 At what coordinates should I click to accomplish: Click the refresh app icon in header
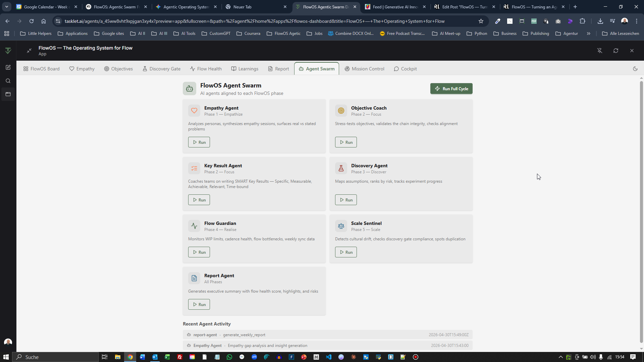point(616,51)
